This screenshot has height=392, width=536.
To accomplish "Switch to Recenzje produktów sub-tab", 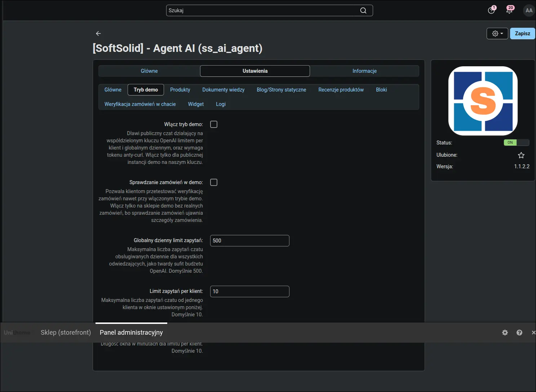I will click(x=341, y=90).
